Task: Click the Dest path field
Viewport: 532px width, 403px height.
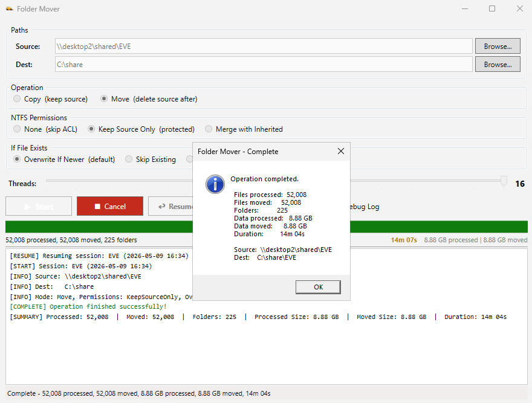Action: point(264,65)
